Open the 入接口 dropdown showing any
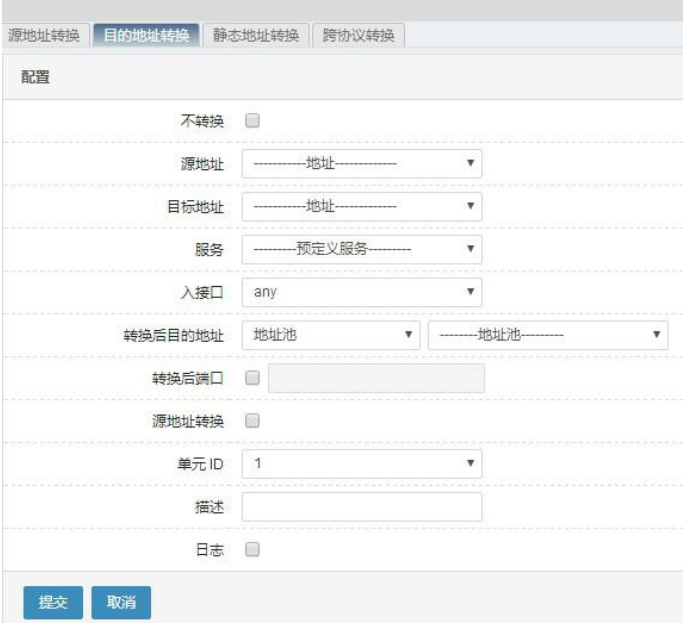689x625 pixels. (x=362, y=292)
